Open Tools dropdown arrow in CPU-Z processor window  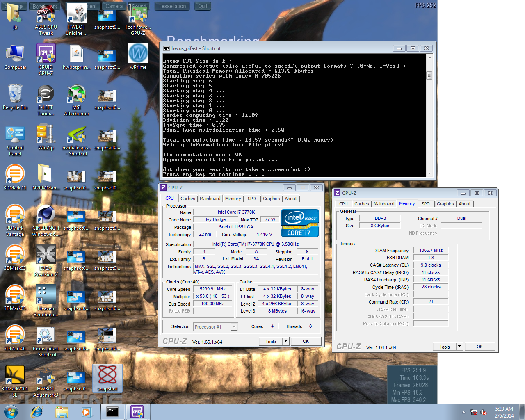286,341
